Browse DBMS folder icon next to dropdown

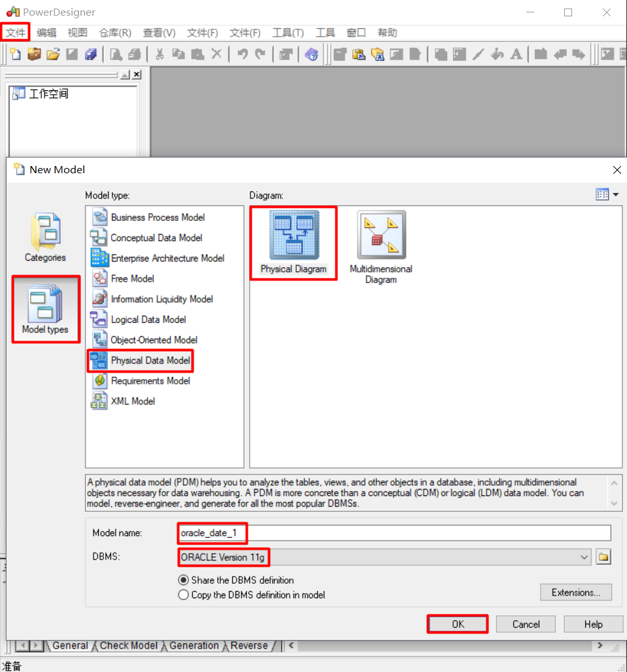[603, 557]
